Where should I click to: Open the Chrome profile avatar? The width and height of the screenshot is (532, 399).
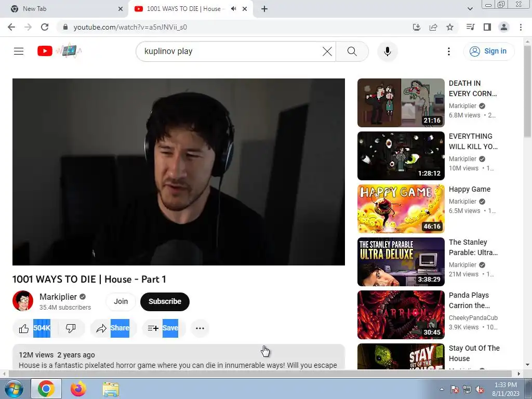tap(504, 27)
